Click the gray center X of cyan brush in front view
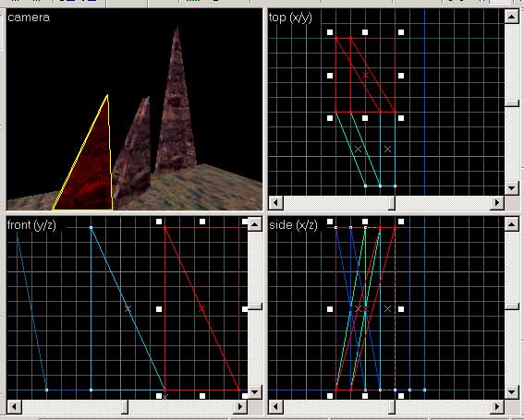 (128, 309)
